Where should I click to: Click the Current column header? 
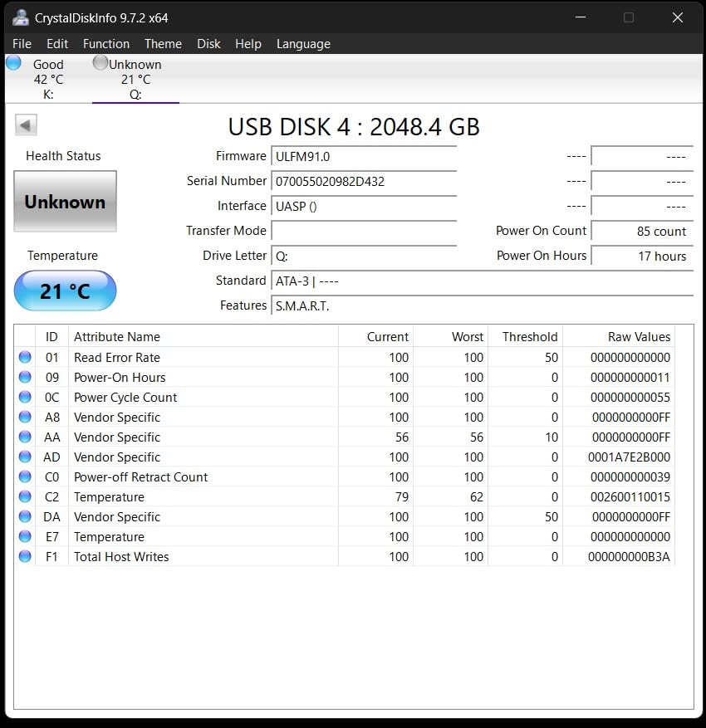[x=375, y=337]
